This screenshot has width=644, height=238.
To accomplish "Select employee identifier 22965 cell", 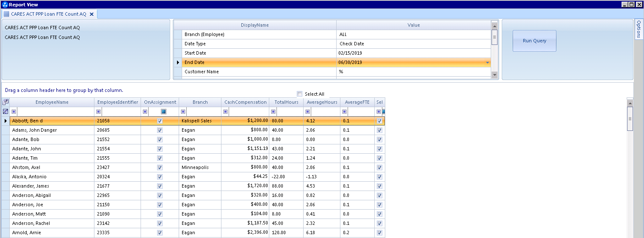I will [x=118, y=195].
